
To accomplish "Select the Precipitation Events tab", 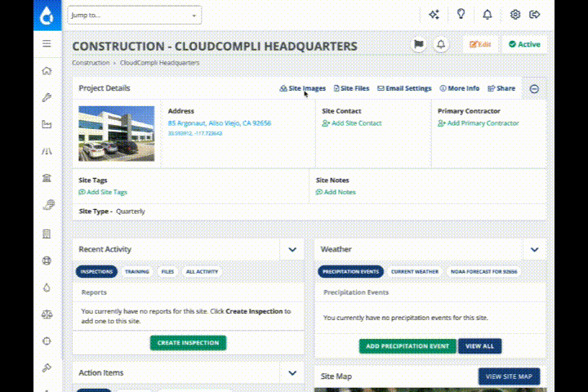I will (x=351, y=272).
